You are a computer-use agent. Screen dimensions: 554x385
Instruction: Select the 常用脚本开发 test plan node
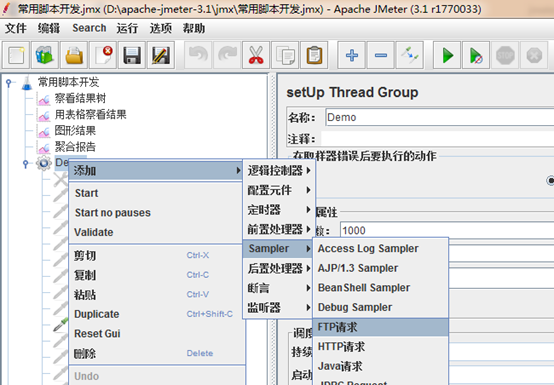(68, 82)
